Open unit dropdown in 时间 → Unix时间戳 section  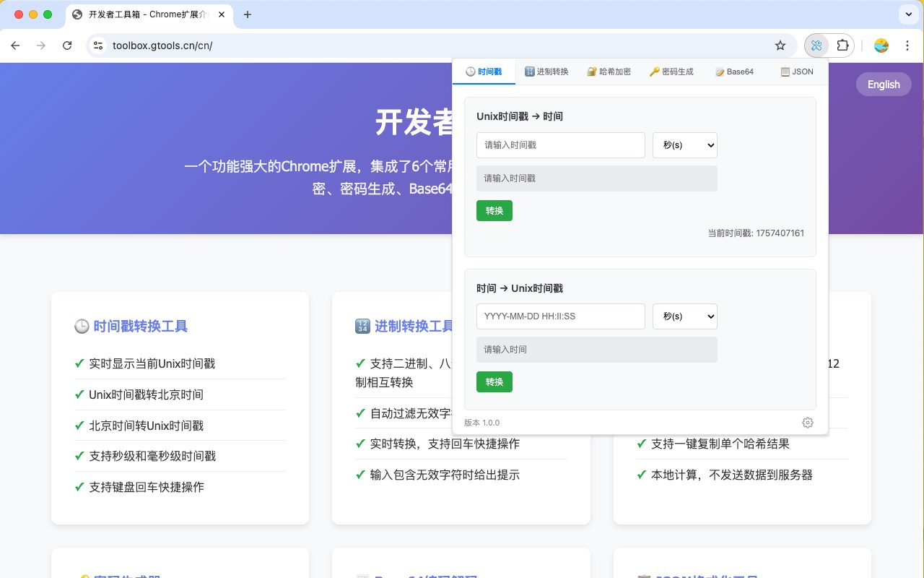tap(685, 316)
